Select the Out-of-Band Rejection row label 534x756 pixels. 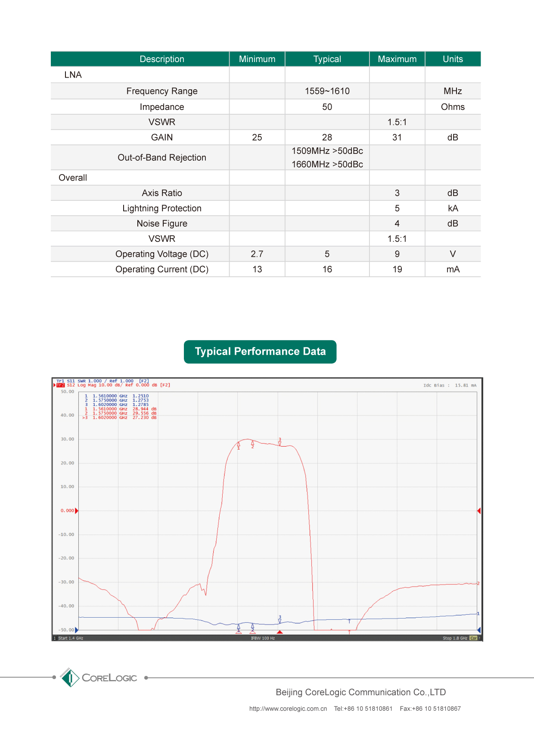coord(162,158)
